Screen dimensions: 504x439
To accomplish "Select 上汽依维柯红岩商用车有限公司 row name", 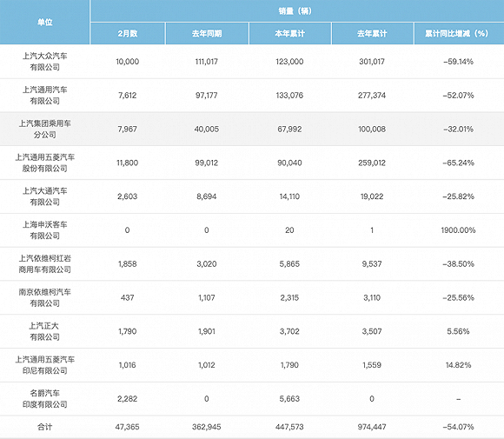I will tap(44, 264).
